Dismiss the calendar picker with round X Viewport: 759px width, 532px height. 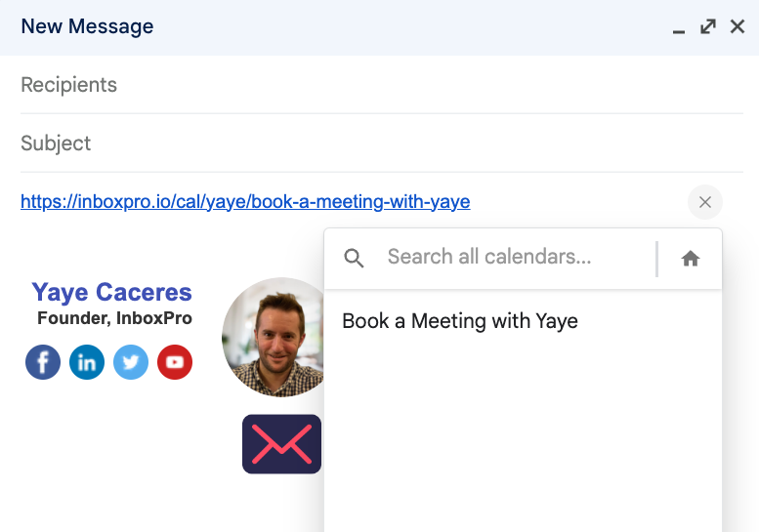[705, 202]
